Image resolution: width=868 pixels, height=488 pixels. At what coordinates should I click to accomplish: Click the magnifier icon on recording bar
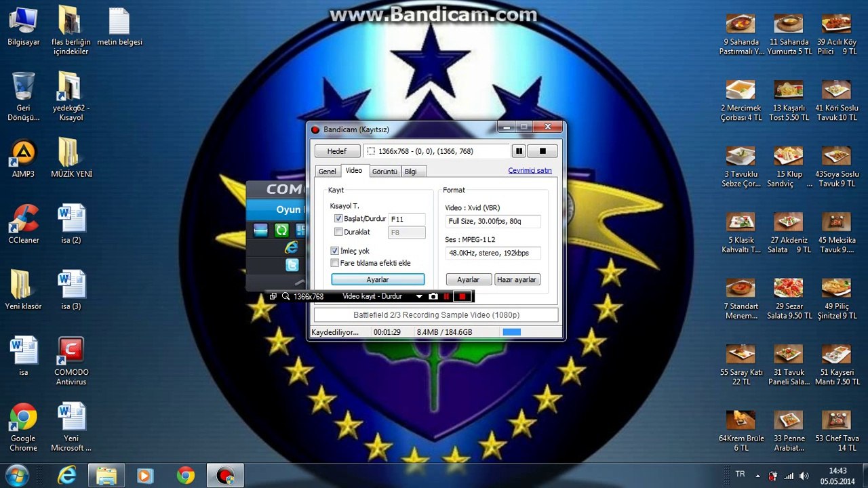(285, 296)
